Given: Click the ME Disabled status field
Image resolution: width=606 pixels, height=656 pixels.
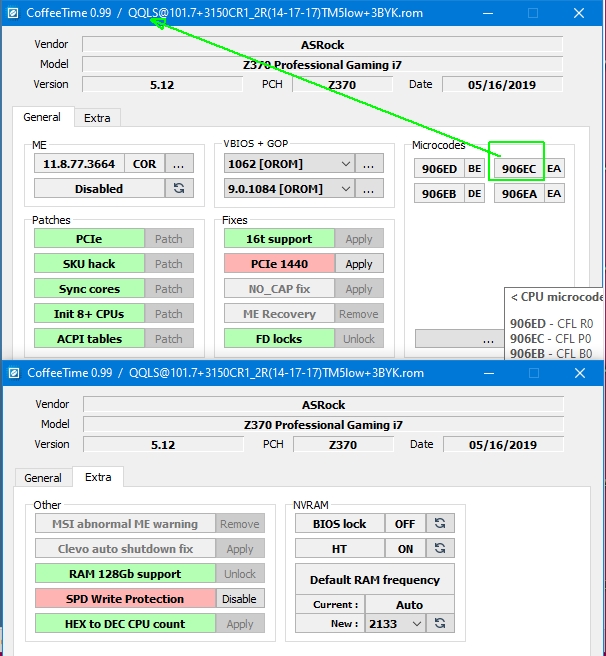Looking at the screenshot, I should 99,188.
